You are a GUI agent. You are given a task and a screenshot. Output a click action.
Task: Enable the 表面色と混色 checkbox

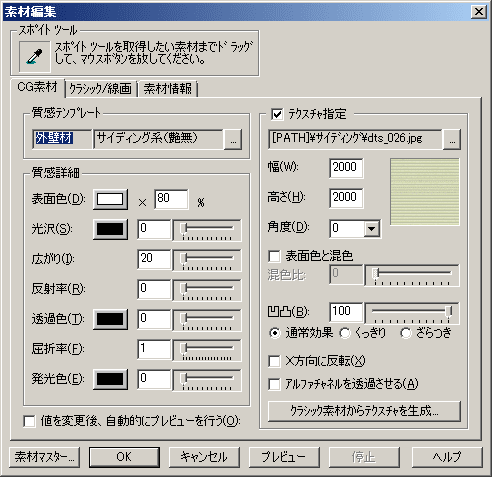(274, 256)
